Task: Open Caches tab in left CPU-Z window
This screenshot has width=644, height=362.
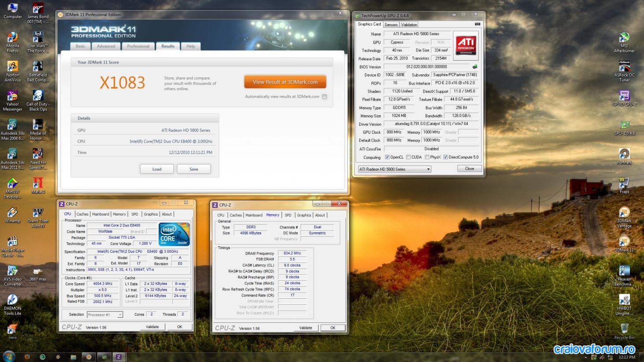Action: [x=82, y=214]
